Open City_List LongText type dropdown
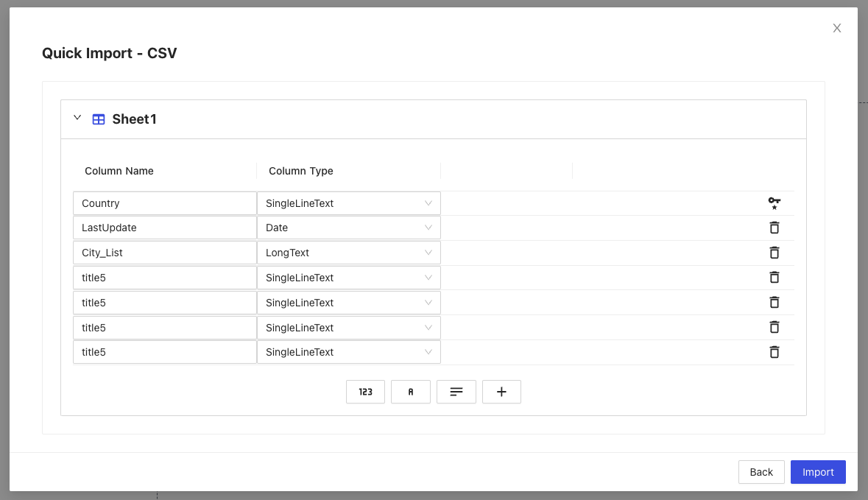 point(349,253)
